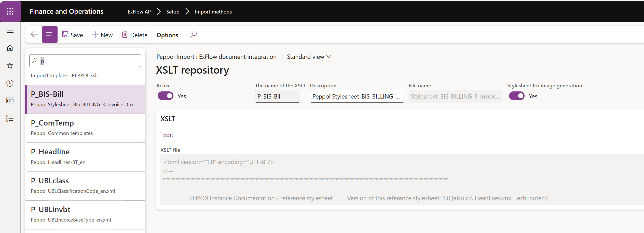
Task: Select the P_BIS-Bill list item
Action: click(x=85, y=99)
